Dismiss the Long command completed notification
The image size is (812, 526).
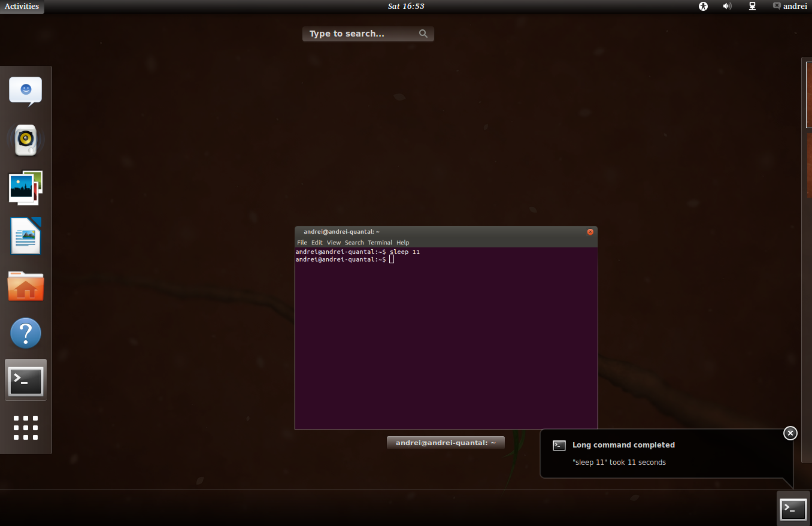point(790,433)
